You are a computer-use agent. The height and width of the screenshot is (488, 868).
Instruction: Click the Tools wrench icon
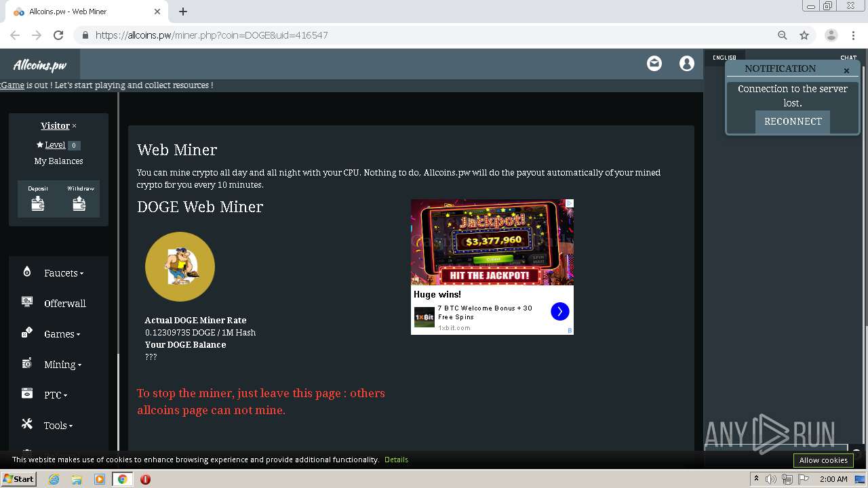pos(27,424)
